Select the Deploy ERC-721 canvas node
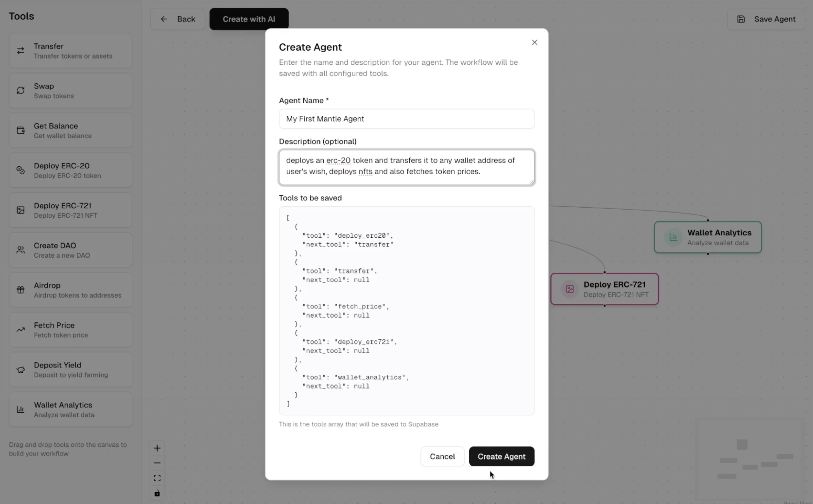The image size is (813, 504). pos(604,289)
